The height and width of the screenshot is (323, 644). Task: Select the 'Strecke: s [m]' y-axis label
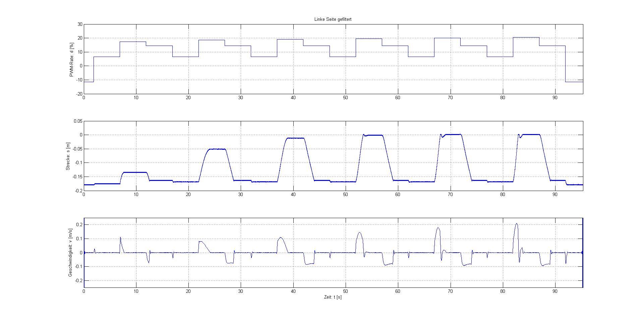click(x=68, y=156)
